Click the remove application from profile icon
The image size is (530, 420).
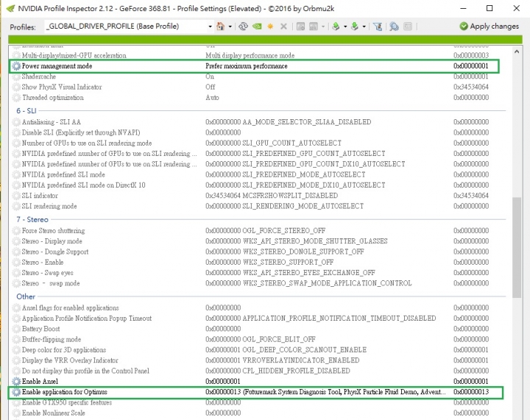pyautogui.click(x=314, y=26)
